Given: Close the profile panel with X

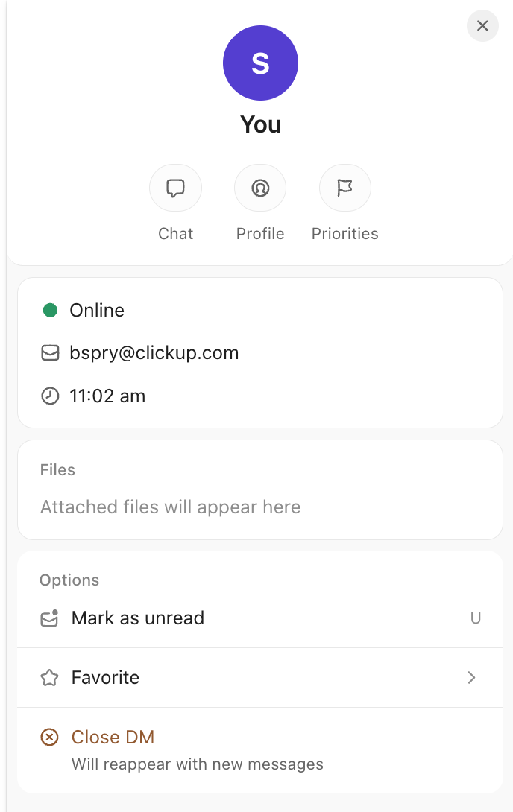Looking at the screenshot, I should point(482,25).
